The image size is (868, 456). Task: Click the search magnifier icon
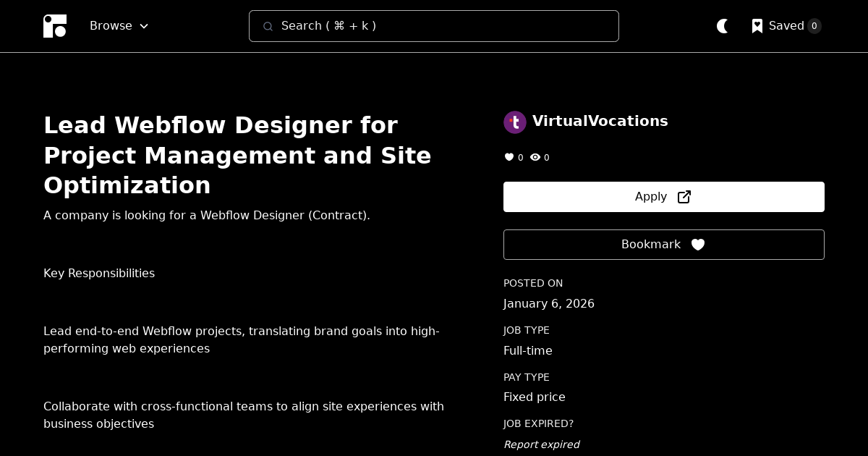coord(268,26)
